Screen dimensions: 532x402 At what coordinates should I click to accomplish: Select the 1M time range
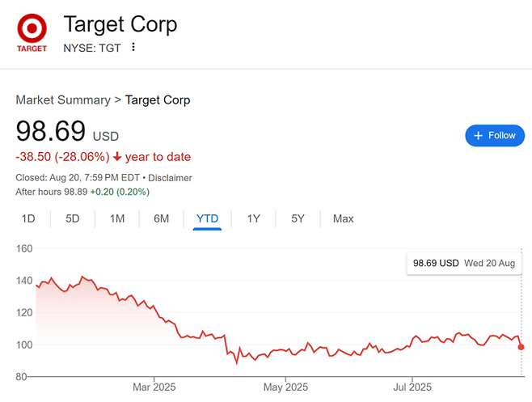pyautogui.click(x=117, y=218)
